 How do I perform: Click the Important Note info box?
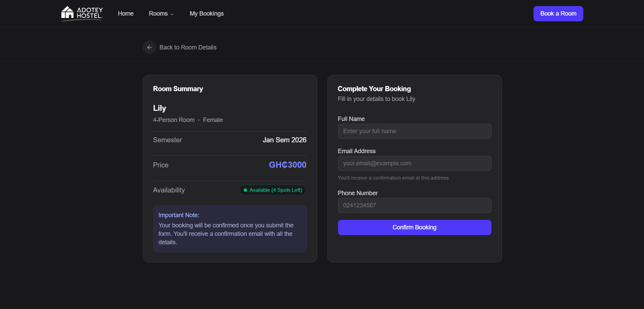point(230,229)
